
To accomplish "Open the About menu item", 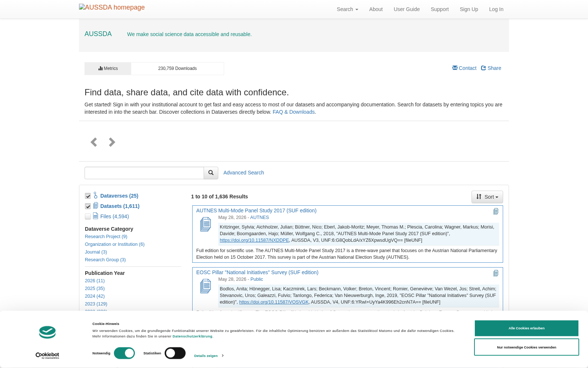I will coord(376,9).
